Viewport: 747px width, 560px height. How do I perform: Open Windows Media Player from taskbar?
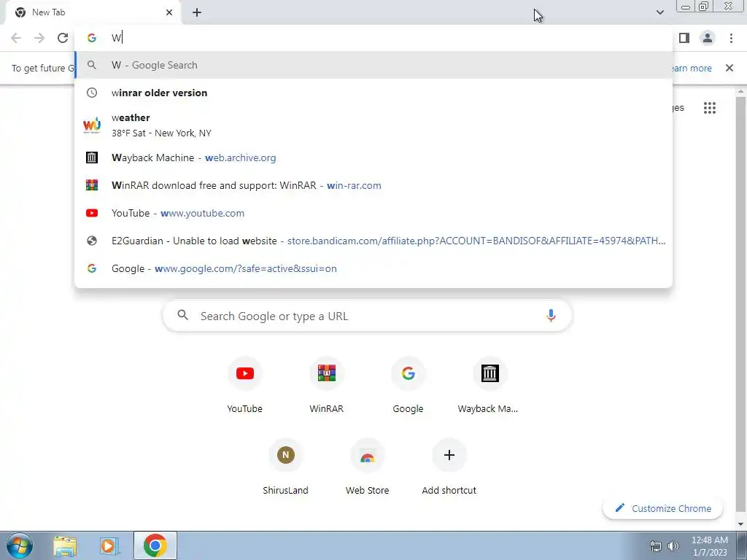pyautogui.click(x=109, y=545)
